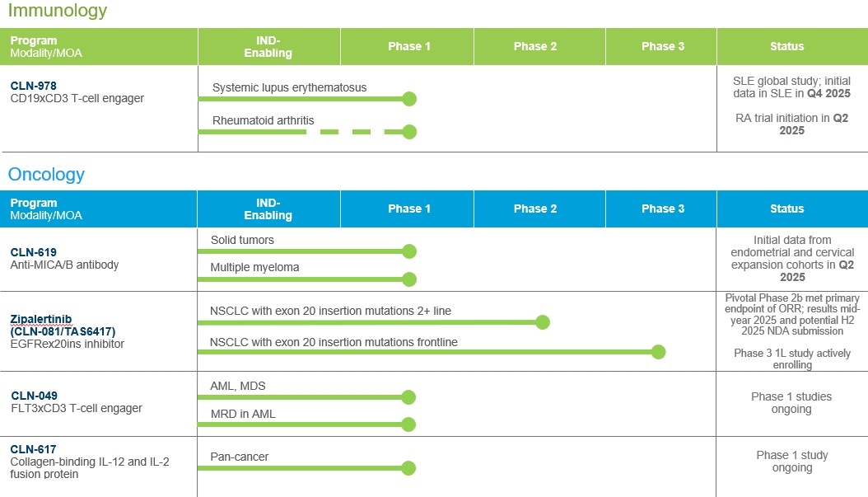Screen dimensions: 868x497
Task: Click the Immunology section heading
Action: (58, 12)
